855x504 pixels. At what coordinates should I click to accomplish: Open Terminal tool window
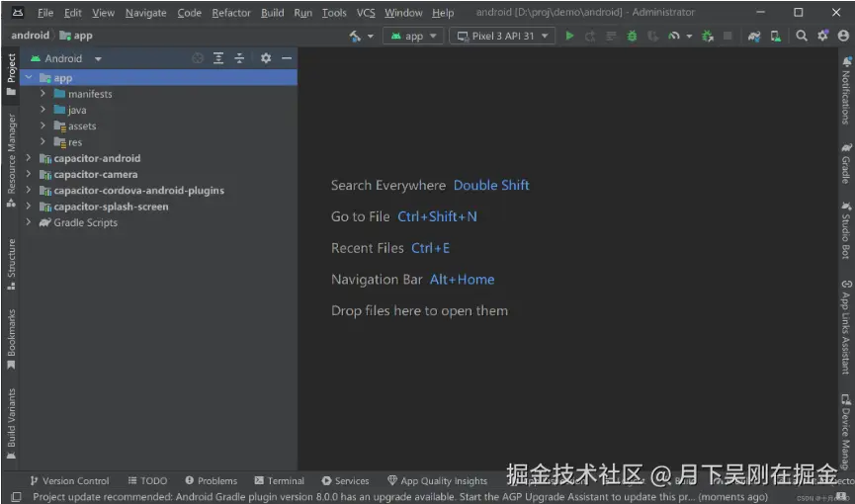[279, 480]
